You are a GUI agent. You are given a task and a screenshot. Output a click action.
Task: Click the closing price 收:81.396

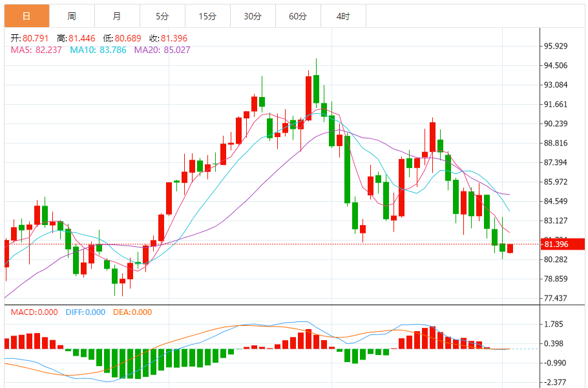tap(169, 38)
